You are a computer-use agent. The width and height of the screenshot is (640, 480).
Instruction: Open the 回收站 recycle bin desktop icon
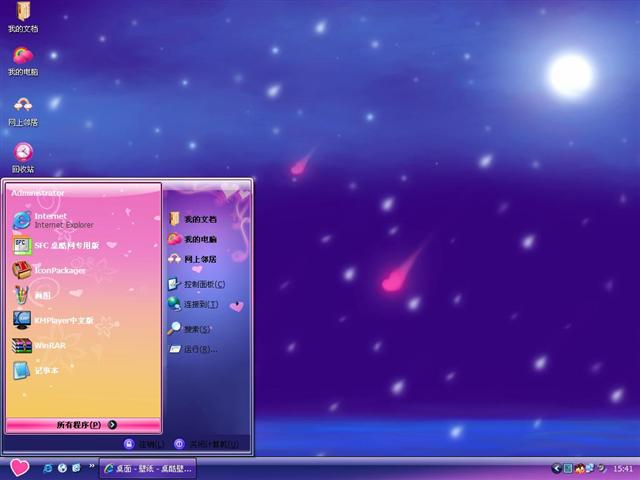click(23, 158)
